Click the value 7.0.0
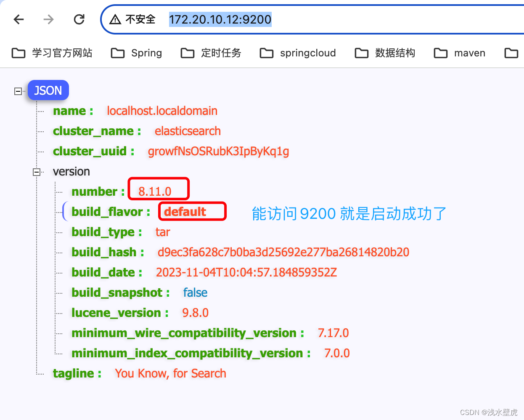 tap(337, 354)
